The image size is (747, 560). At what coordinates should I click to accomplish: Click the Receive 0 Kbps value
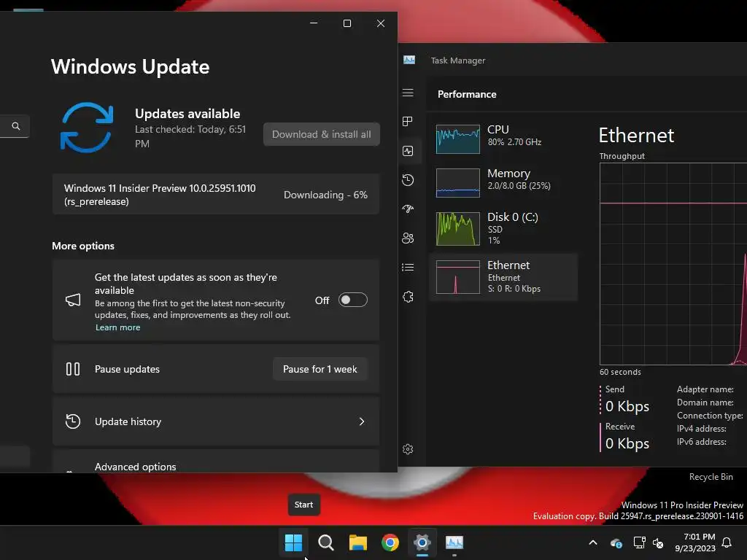tap(627, 443)
